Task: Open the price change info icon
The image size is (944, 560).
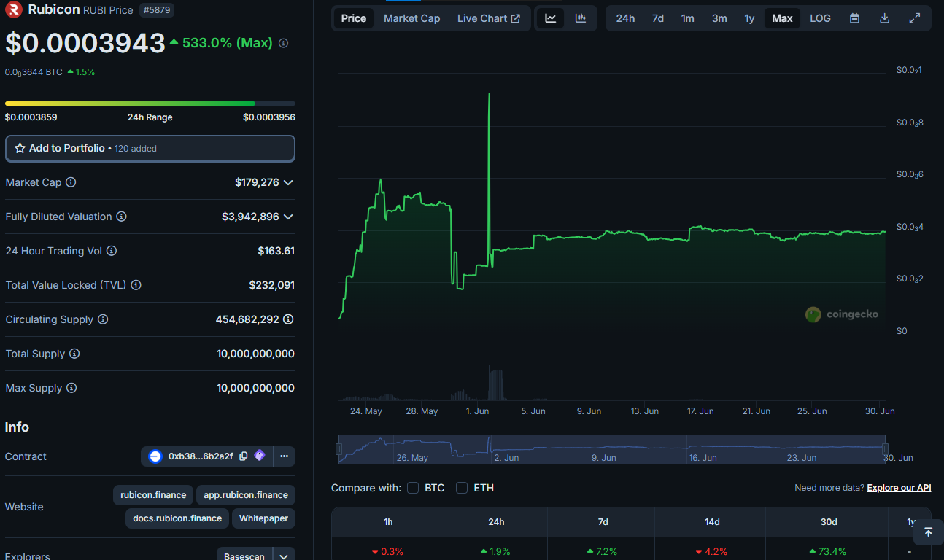Action: click(x=284, y=44)
